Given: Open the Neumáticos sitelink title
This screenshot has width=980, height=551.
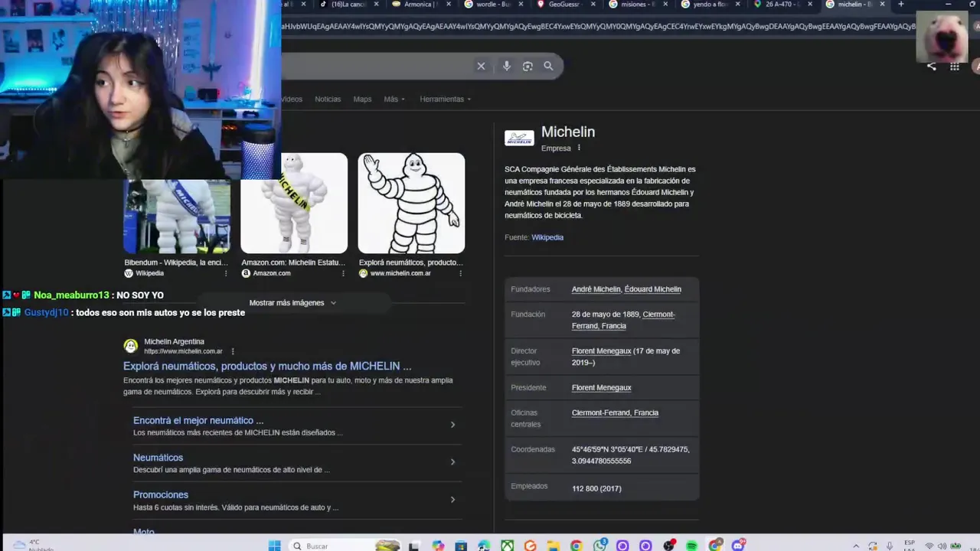Looking at the screenshot, I should [158, 458].
